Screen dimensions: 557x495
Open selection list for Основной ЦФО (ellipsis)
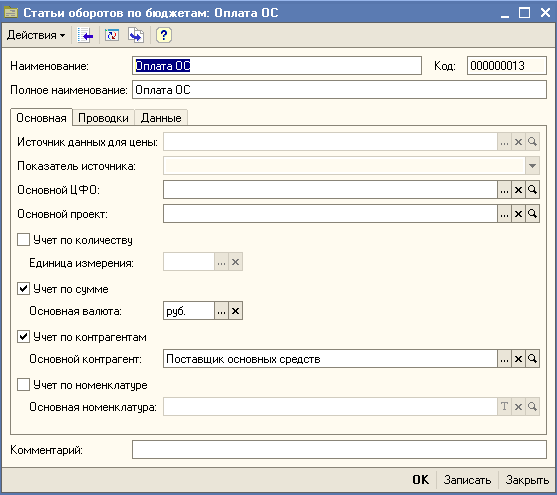pos(504,190)
